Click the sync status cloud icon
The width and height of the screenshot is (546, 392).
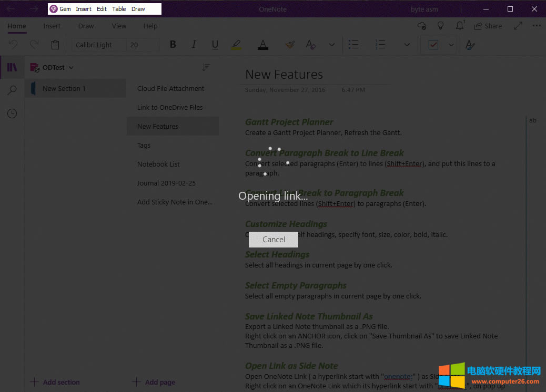(x=421, y=25)
